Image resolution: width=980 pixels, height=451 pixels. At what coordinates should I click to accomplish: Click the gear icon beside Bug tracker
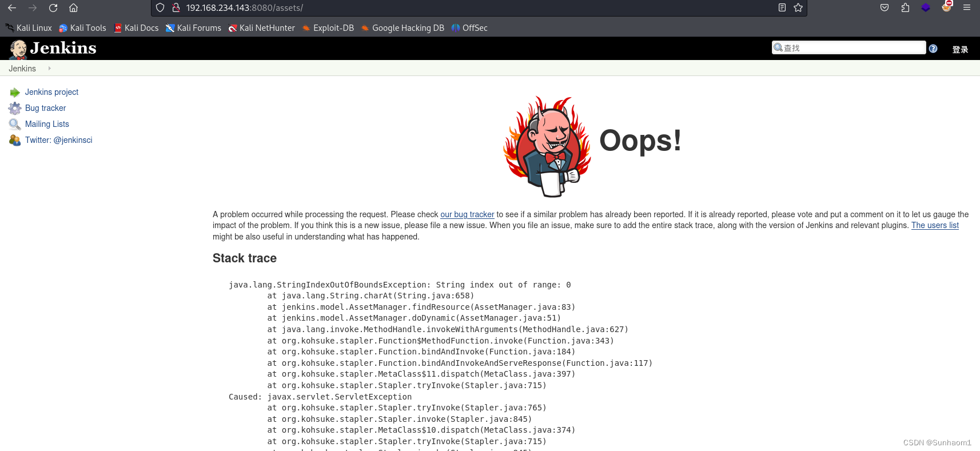point(15,108)
